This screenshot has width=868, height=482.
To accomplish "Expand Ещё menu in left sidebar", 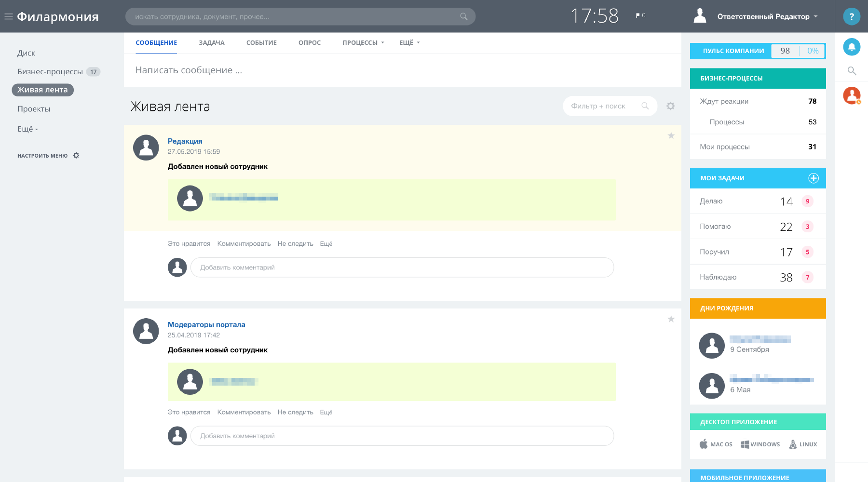I will point(27,129).
